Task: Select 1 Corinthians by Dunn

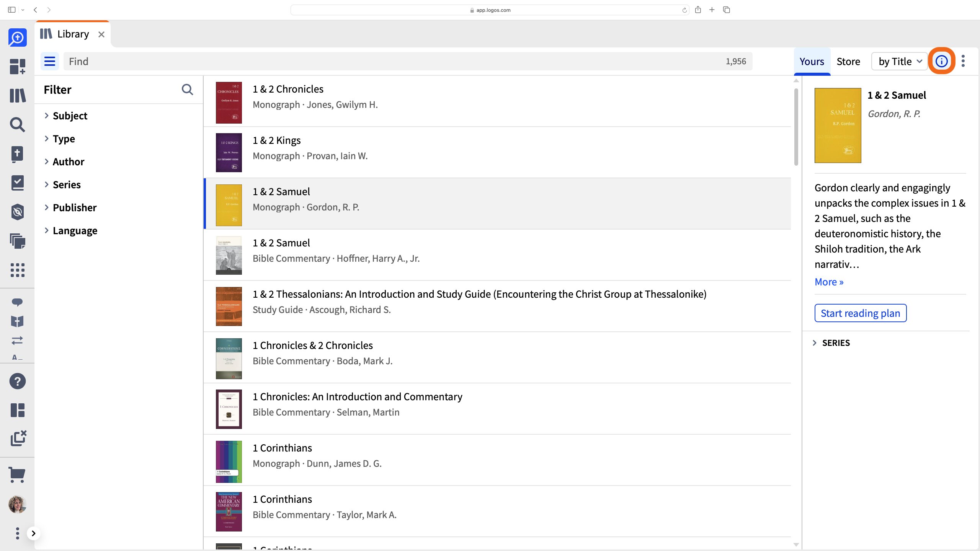Action: (x=497, y=461)
